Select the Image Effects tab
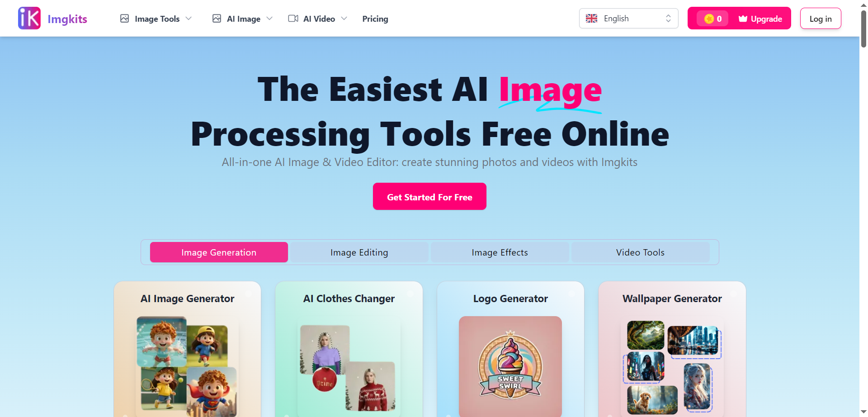This screenshot has width=868, height=417. tap(500, 252)
